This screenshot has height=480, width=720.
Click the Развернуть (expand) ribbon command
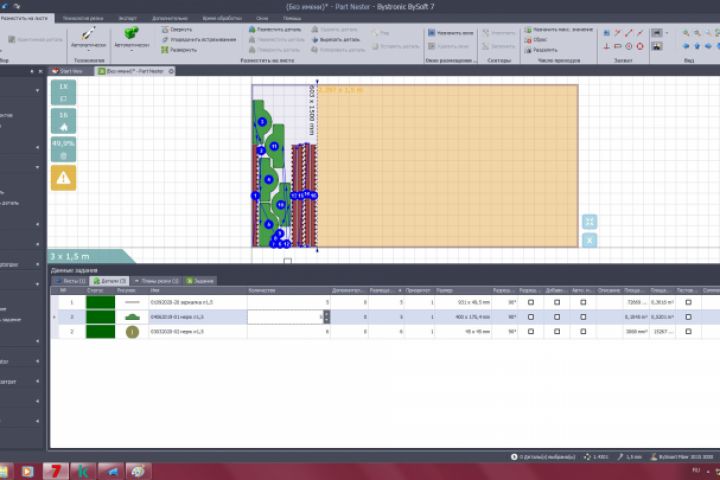tap(179, 50)
